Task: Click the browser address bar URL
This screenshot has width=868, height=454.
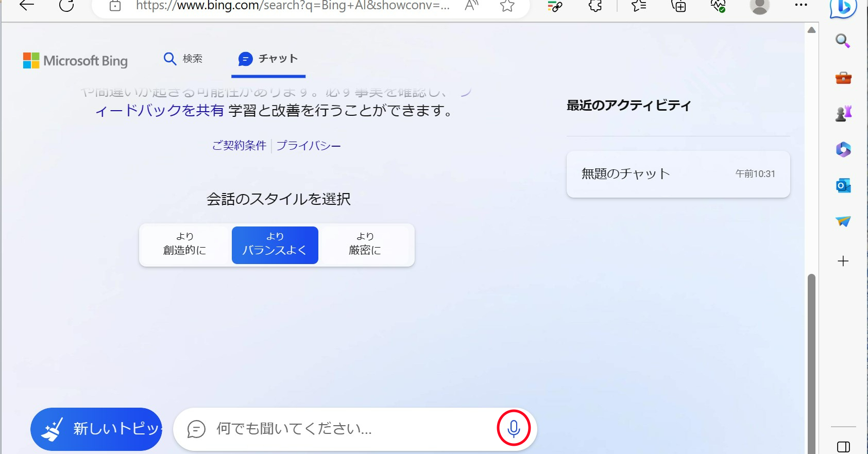Action: (293, 6)
